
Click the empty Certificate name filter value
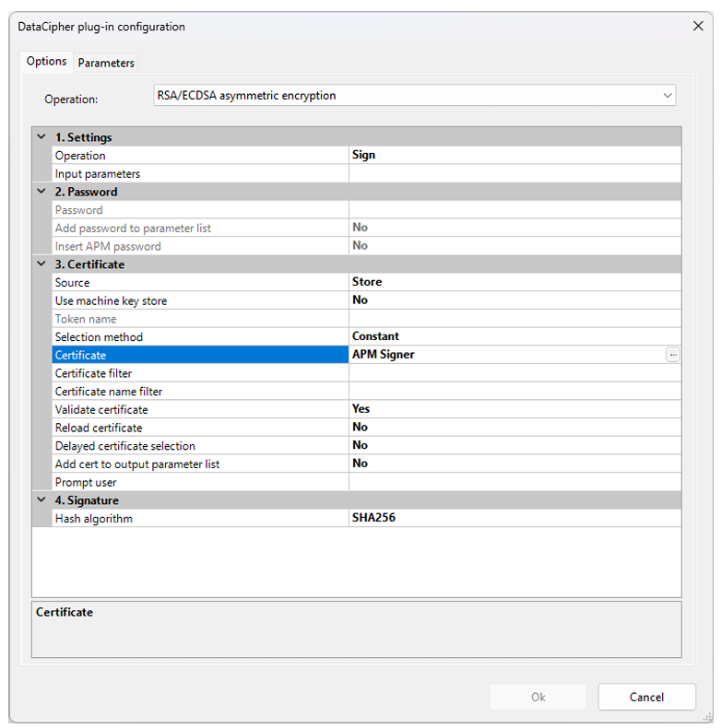click(x=514, y=391)
